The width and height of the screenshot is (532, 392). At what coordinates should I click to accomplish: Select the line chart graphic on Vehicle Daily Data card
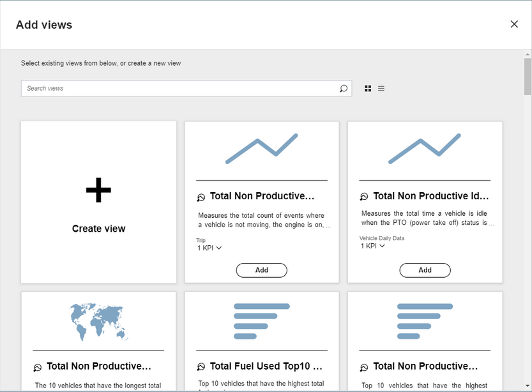(x=425, y=149)
